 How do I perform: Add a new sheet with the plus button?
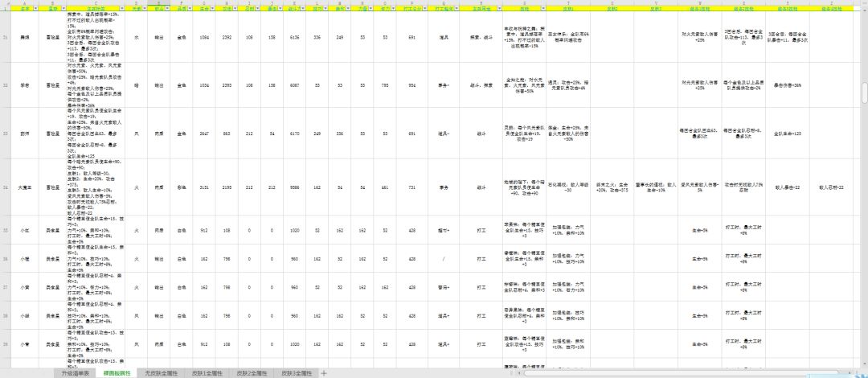pyautogui.click(x=325, y=373)
